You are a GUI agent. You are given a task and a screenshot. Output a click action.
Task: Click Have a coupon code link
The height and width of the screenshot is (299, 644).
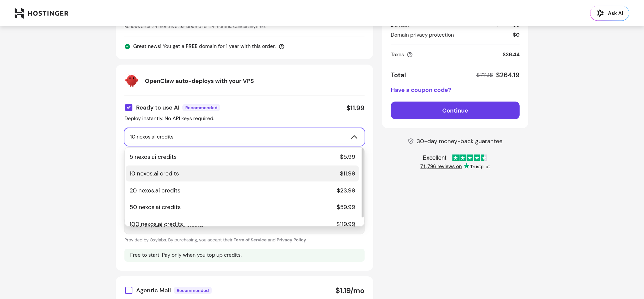[x=421, y=90]
